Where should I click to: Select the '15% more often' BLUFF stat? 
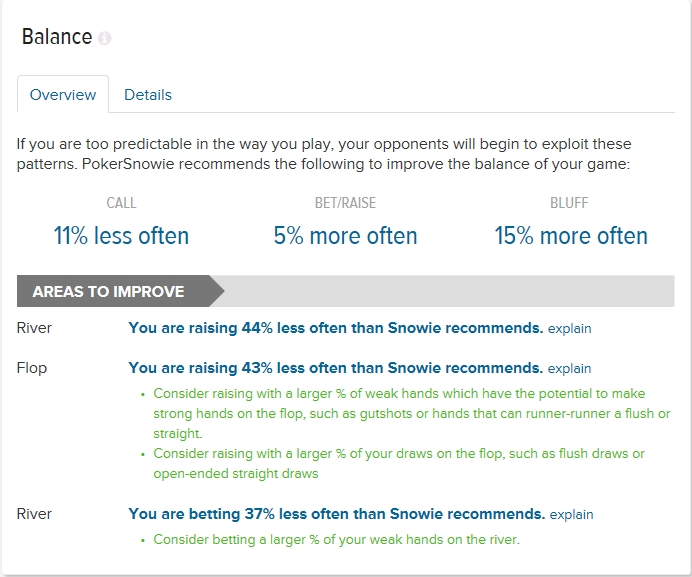point(571,236)
